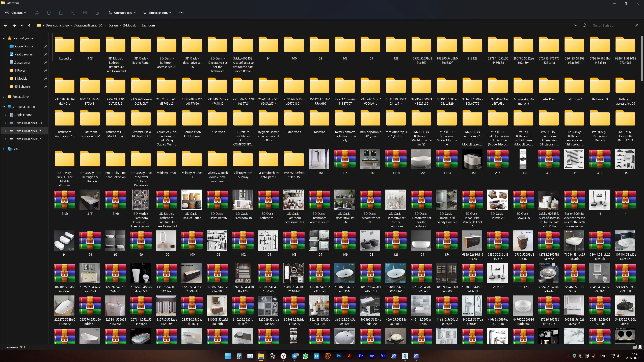Select the valdama-track folder

click(x=167, y=162)
